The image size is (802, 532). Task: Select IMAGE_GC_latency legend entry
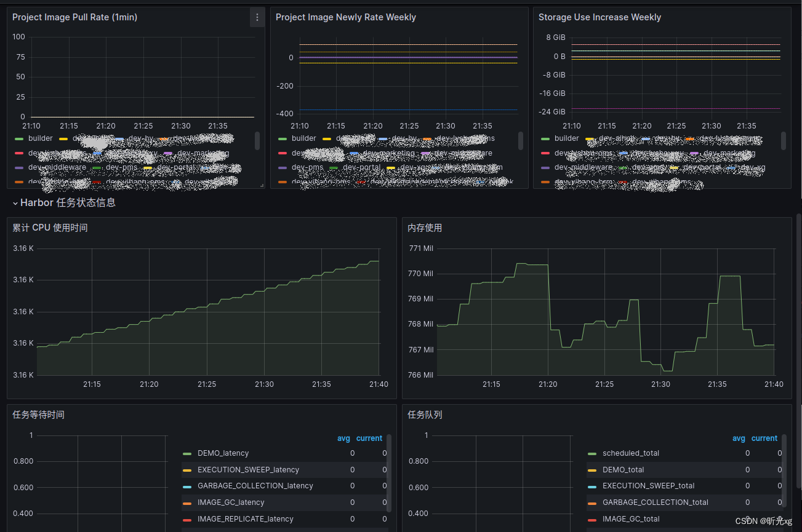[231, 502]
